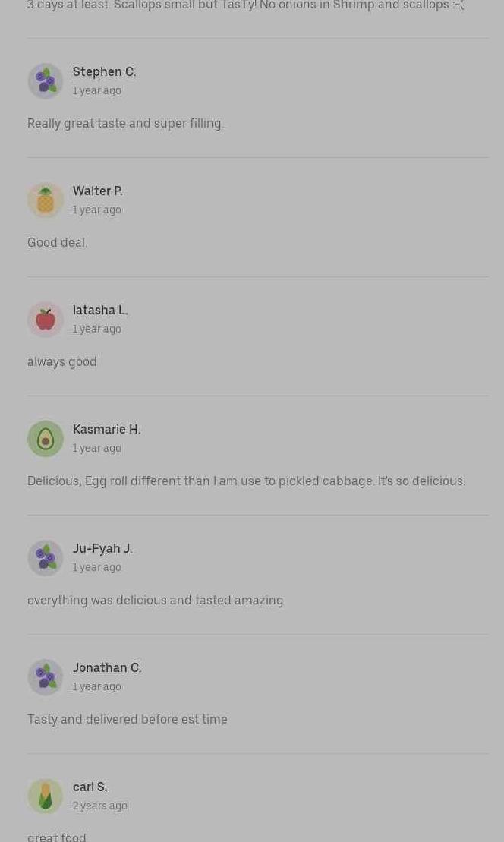Click the "Really great taste and super filling" review
The image size is (504, 842).
[125, 123]
